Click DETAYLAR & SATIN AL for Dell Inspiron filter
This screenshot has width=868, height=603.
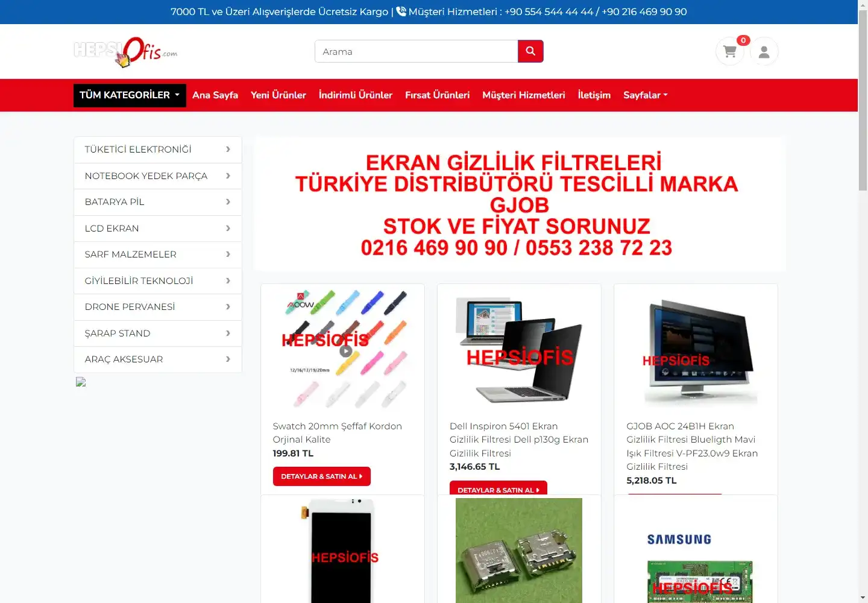[x=498, y=488]
